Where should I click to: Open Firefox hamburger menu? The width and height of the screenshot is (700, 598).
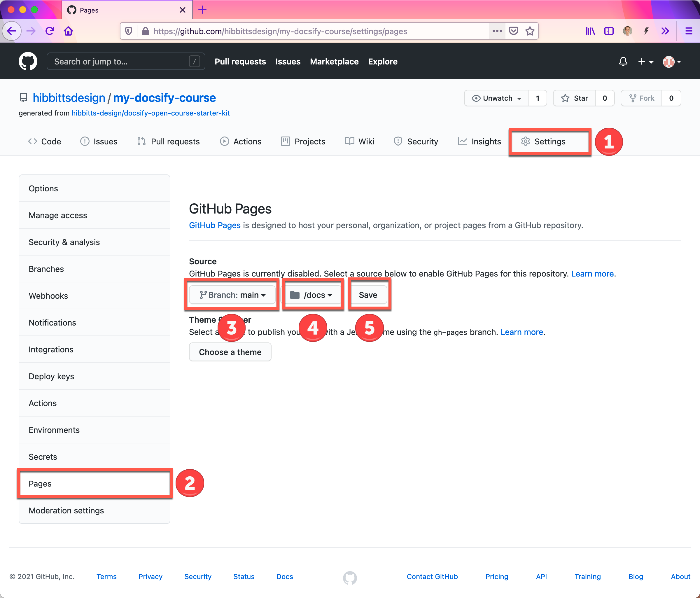[x=689, y=31]
